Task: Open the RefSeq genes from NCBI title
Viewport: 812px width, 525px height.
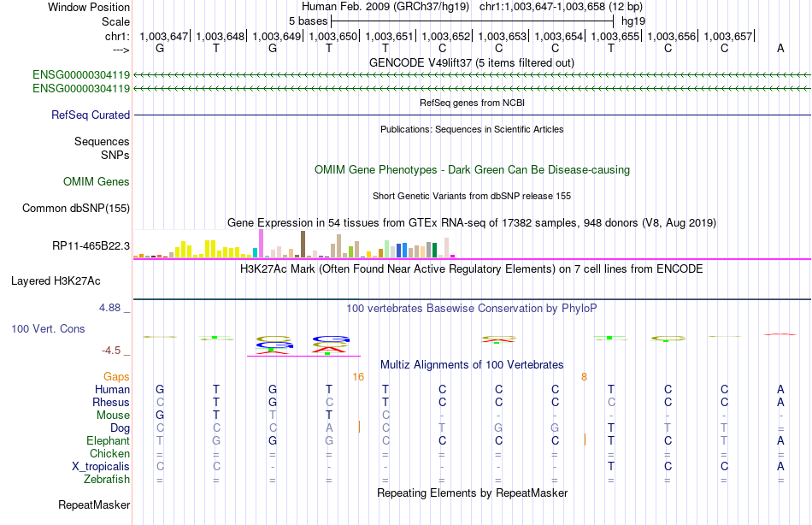Action: (x=472, y=103)
